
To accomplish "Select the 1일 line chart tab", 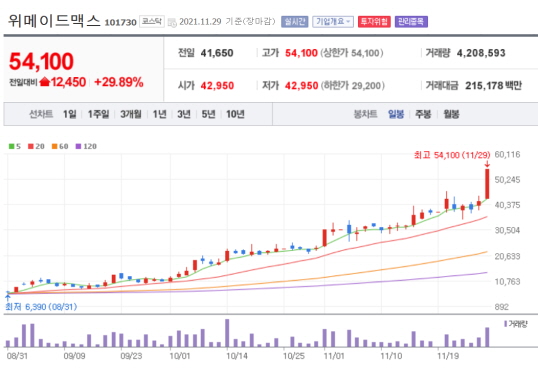I will click(70, 114).
